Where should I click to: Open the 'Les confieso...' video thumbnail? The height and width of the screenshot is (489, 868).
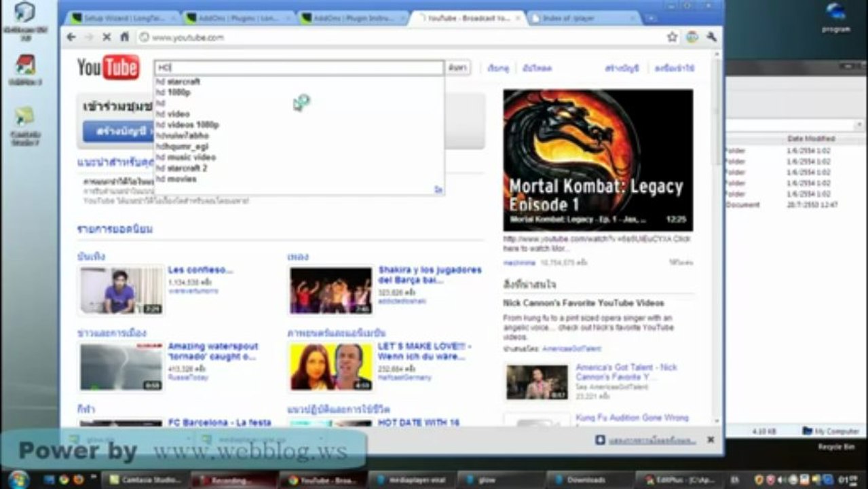pyautogui.click(x=122, y=290)
